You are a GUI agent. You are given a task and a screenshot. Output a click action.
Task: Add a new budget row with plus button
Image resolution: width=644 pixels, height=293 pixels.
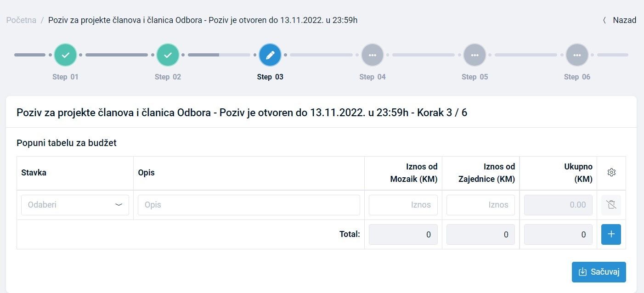point(611,234)
